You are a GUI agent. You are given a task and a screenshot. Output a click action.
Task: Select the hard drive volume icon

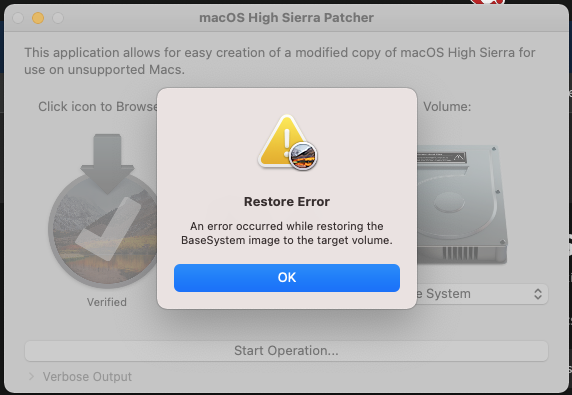[x=462, y=204]
